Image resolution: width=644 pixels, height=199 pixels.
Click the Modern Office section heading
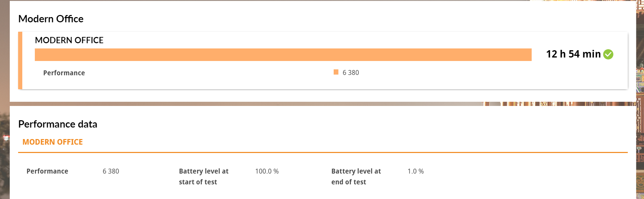(51, 19)
